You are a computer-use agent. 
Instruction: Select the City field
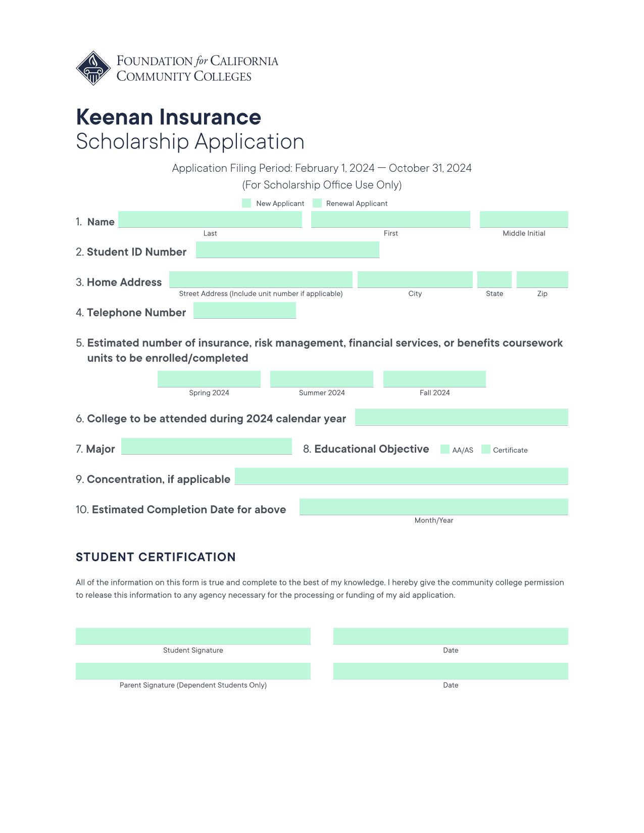(415, 279)
